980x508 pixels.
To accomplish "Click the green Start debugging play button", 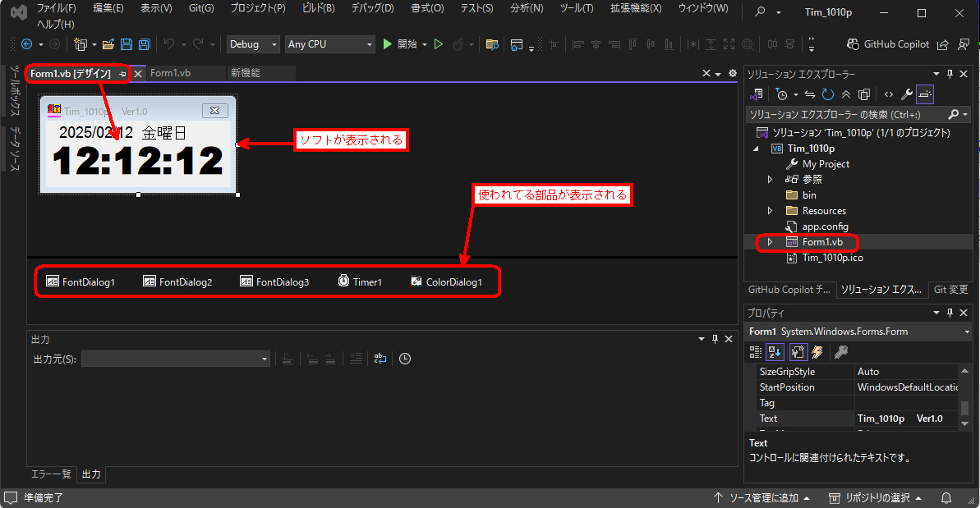I will (x=388, y=44).
